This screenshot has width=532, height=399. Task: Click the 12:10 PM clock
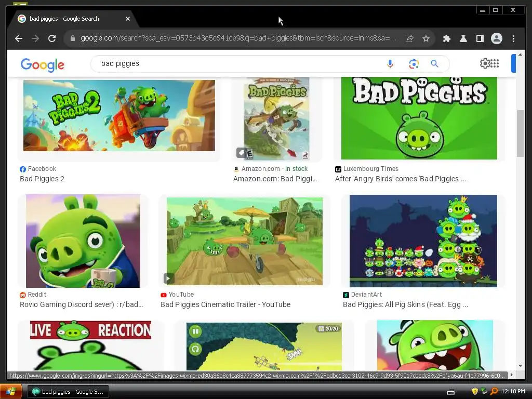(513, 392)
